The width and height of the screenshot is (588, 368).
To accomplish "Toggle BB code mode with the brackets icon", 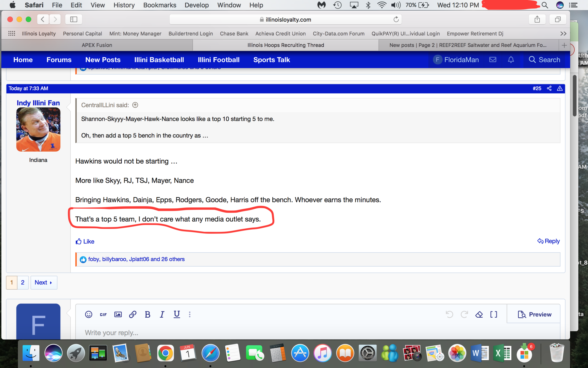I will (x=493, y=315).
